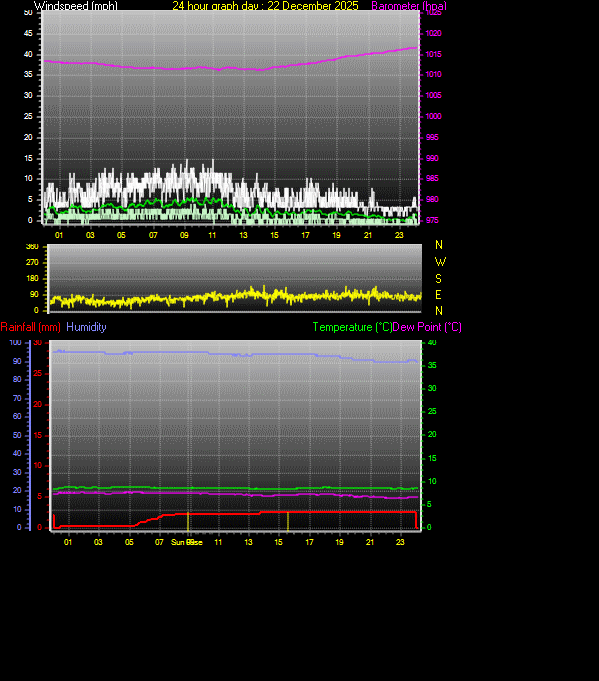599x681 pixels.
Task: Click barometer axis value "985"
Action: pyautogui.click(x=432, y=178)
